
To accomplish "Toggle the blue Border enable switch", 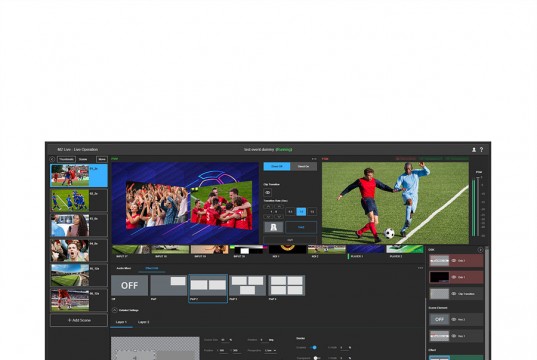I will click(x=313, y=347).
